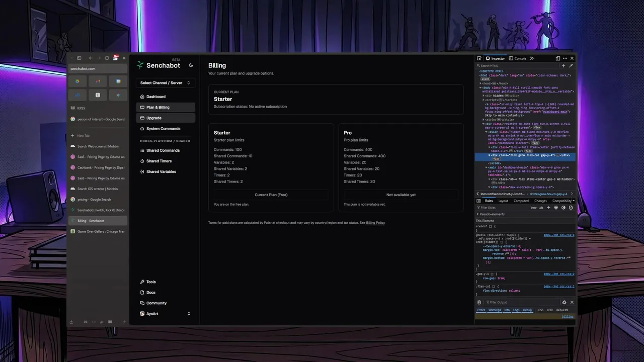Go back with the browser back arrow
Screen dimensions: 644x362
91,58
